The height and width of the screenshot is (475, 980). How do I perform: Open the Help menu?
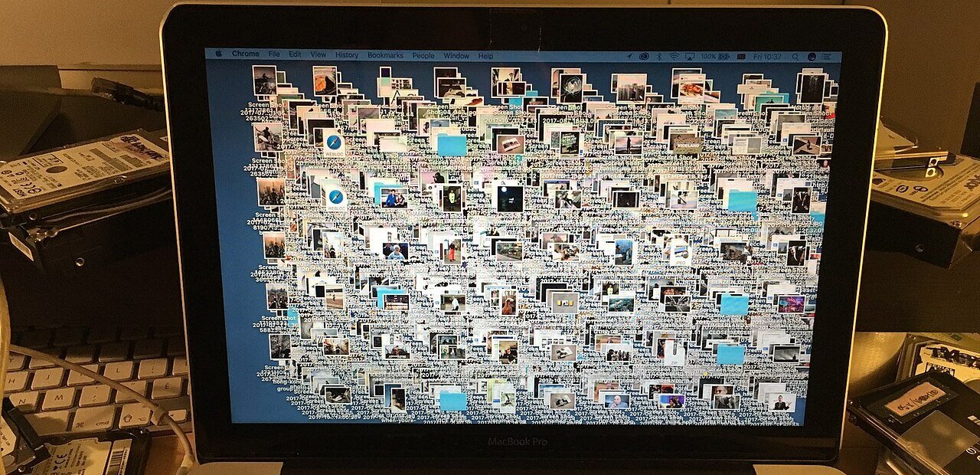tap(485, 56)
